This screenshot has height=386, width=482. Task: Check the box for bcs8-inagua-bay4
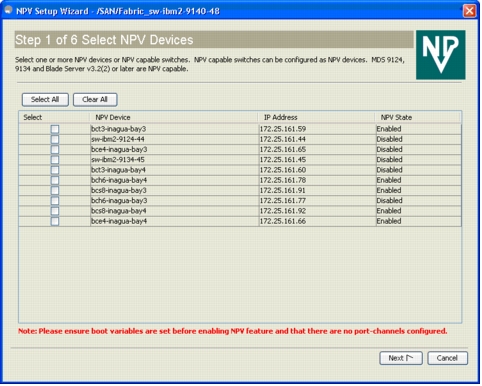(x=55, y=211)
